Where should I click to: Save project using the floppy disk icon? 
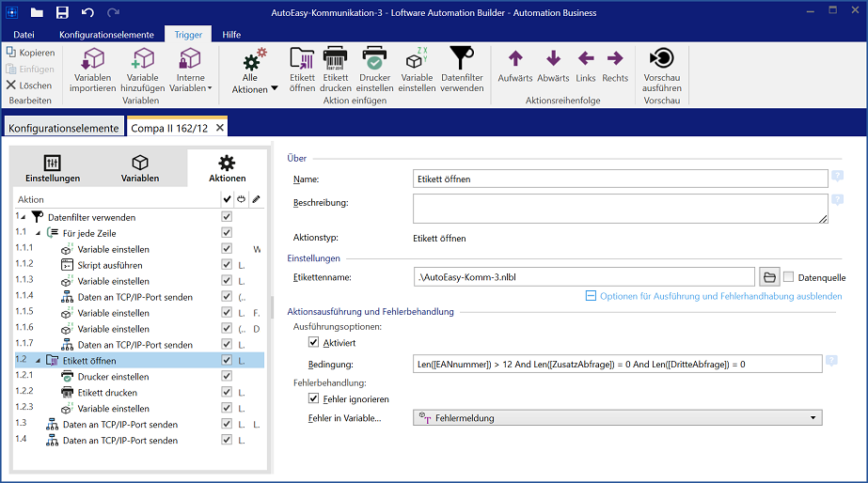[62, 12]
